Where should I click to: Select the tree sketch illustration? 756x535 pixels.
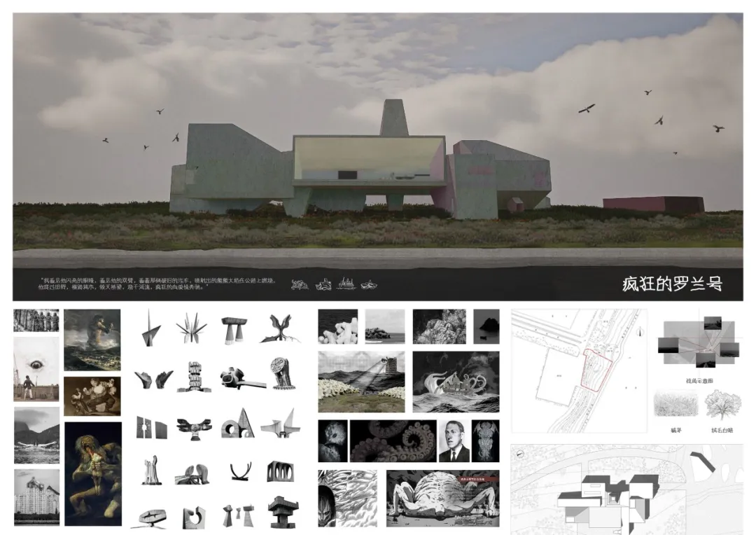click(x=722, y=405)
